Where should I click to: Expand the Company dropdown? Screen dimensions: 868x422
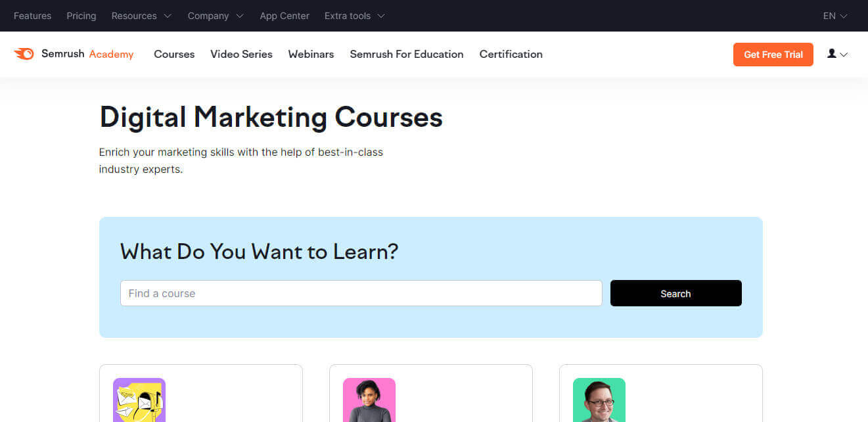tap(216, 16)
